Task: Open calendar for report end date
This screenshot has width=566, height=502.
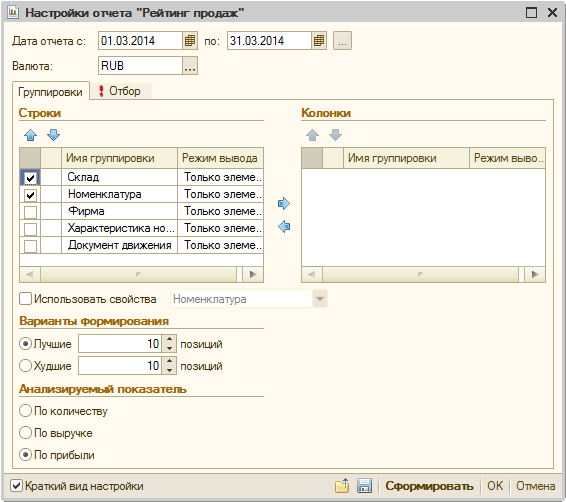Action: [x=319, y=41]
